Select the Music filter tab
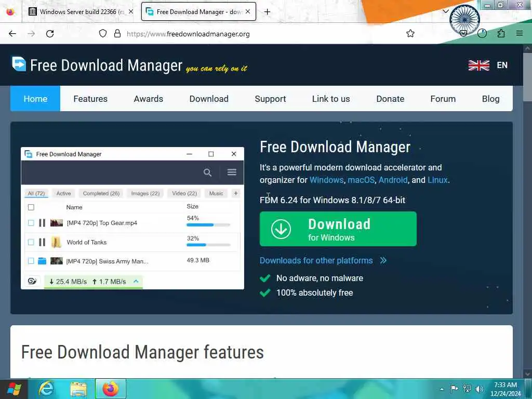532x399 pixels. coord(216,193)
